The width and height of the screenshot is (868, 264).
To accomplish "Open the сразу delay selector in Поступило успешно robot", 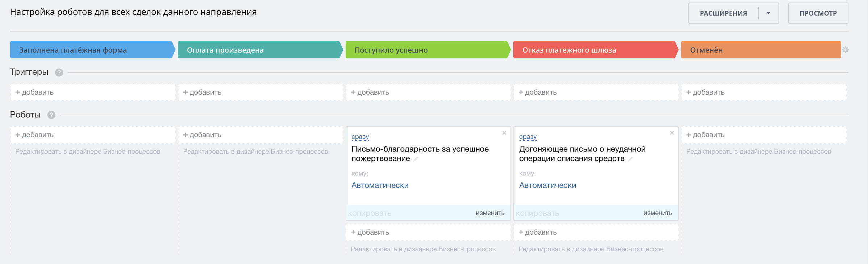I will (x=360, y=137).
